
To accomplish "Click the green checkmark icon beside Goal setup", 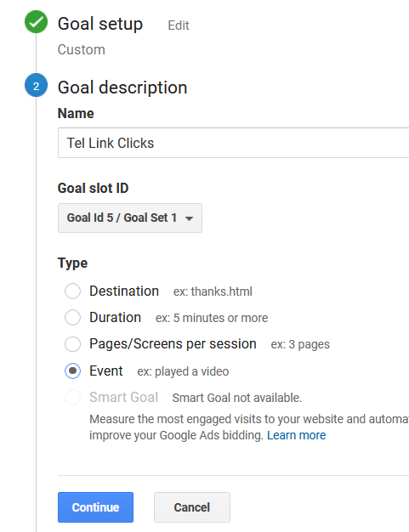I will coord(36,22).
